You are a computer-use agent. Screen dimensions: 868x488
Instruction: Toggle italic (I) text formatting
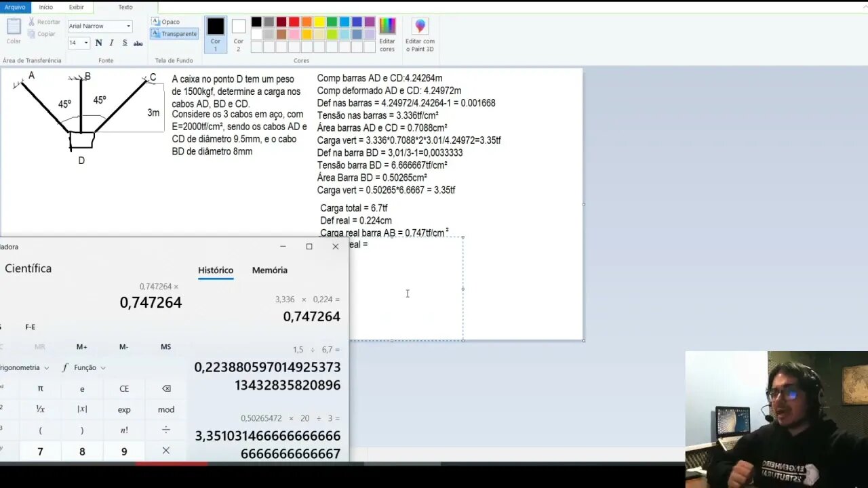[x=111, y=43]
